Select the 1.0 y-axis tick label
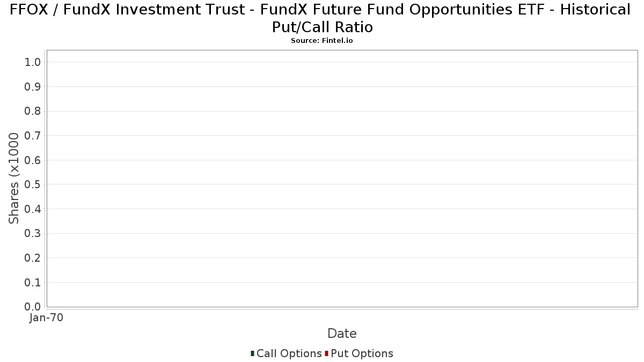644x362 pixels. point(33,62)
